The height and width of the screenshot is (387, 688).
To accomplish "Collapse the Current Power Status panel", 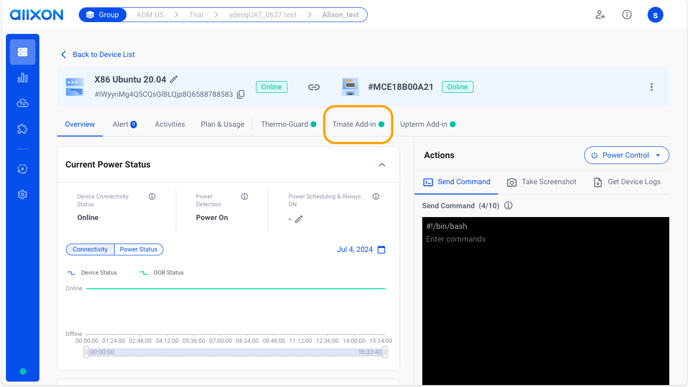I will coord(382,165).
